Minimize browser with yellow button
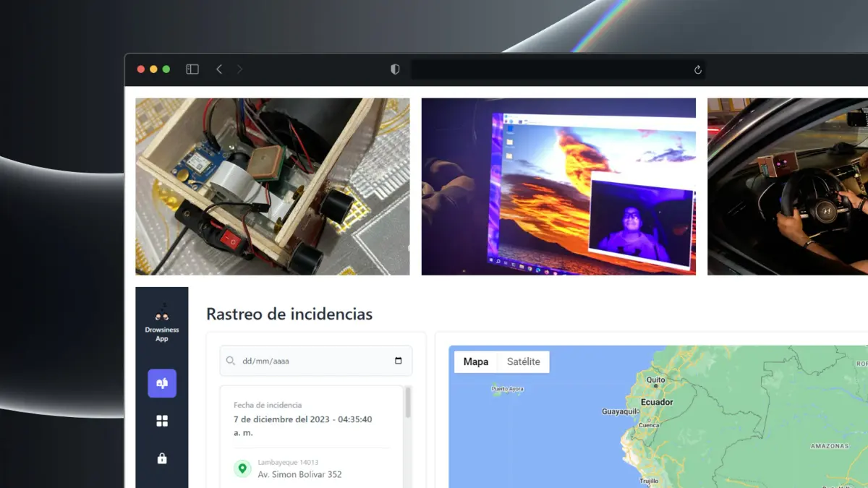868x488 pixels. coord(153,69)
